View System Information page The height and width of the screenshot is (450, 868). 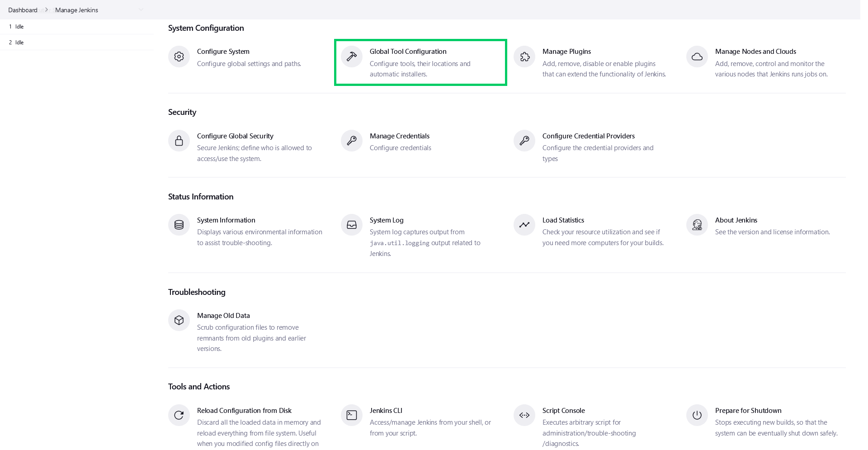tap(226, 220)
